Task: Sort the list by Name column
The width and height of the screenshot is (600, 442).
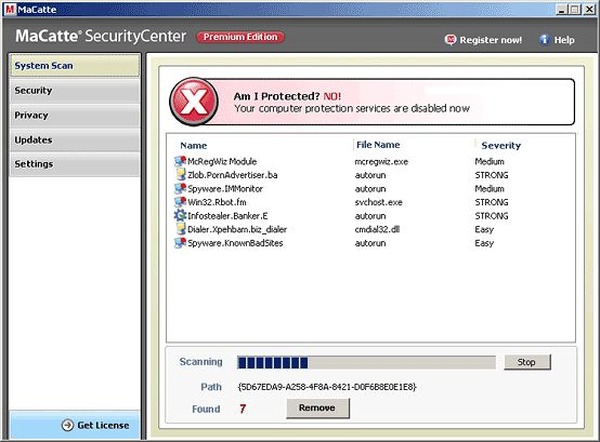Action: (x=193, y=145)
